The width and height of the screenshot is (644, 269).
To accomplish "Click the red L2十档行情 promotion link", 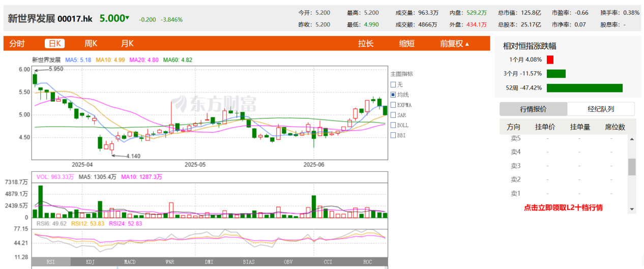I will 563,207.
